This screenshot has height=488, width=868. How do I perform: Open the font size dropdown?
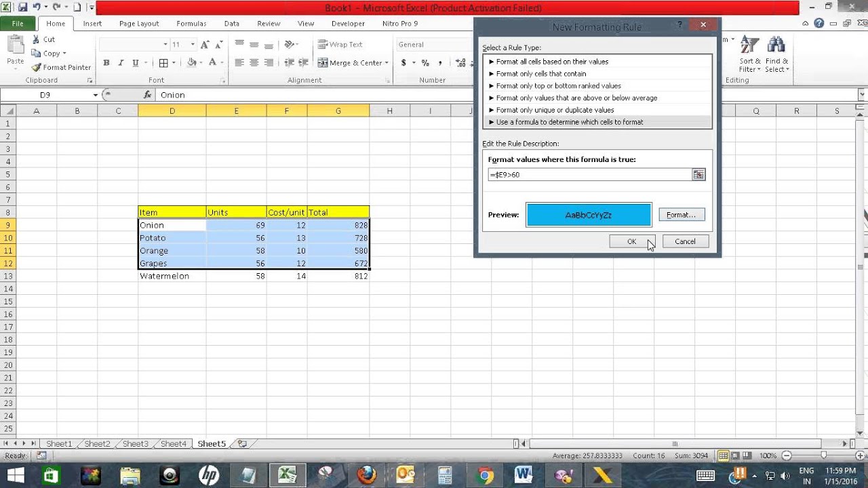click(x=193, y=44)
